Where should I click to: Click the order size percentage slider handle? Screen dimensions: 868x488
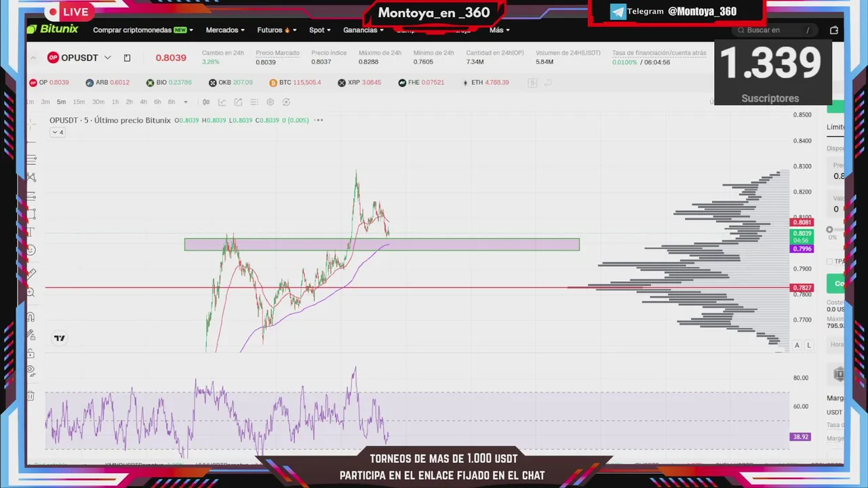point(829,230)
